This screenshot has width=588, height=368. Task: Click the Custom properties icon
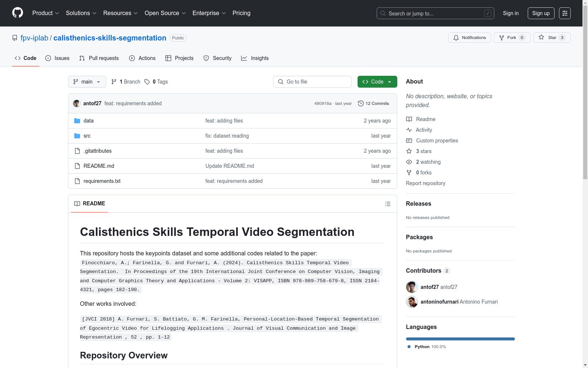click(x=409, y=141)
